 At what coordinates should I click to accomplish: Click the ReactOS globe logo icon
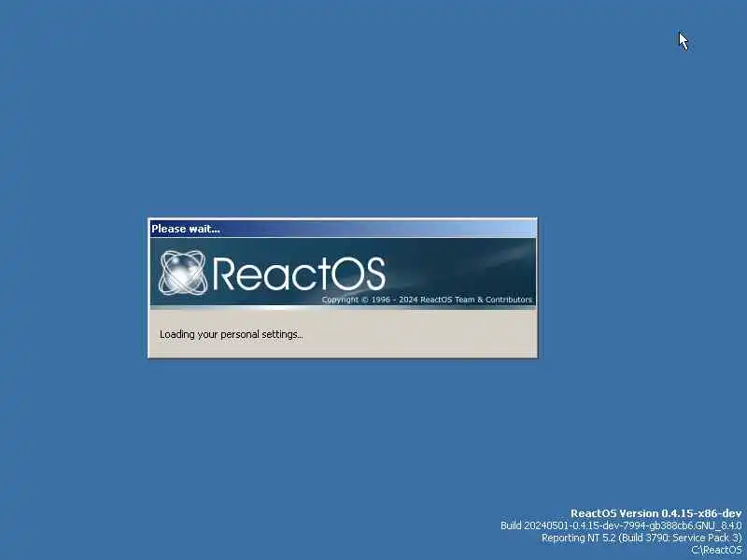point(183,272)
